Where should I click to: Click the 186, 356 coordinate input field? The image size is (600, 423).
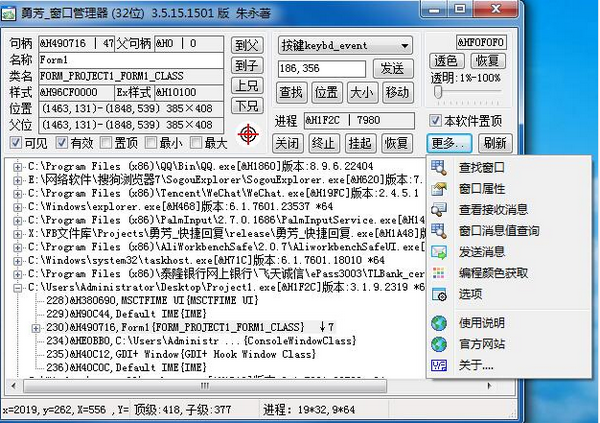tap(321, 69)
